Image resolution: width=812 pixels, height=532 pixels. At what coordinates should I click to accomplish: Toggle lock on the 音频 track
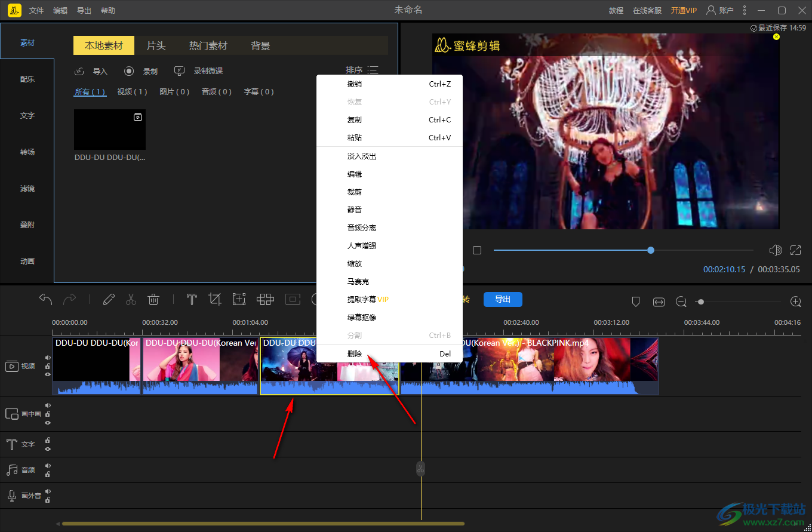[x=48, y=475]
